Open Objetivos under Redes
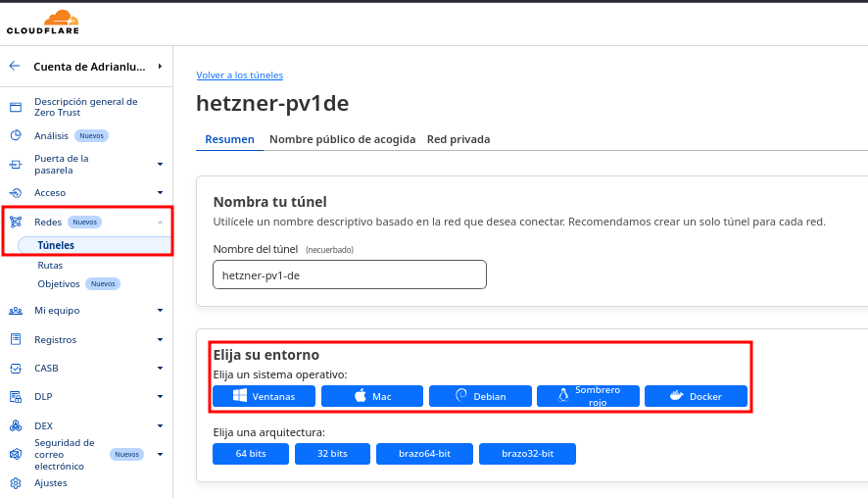Screen dimensions: 868x498 (x=59, y=283)
